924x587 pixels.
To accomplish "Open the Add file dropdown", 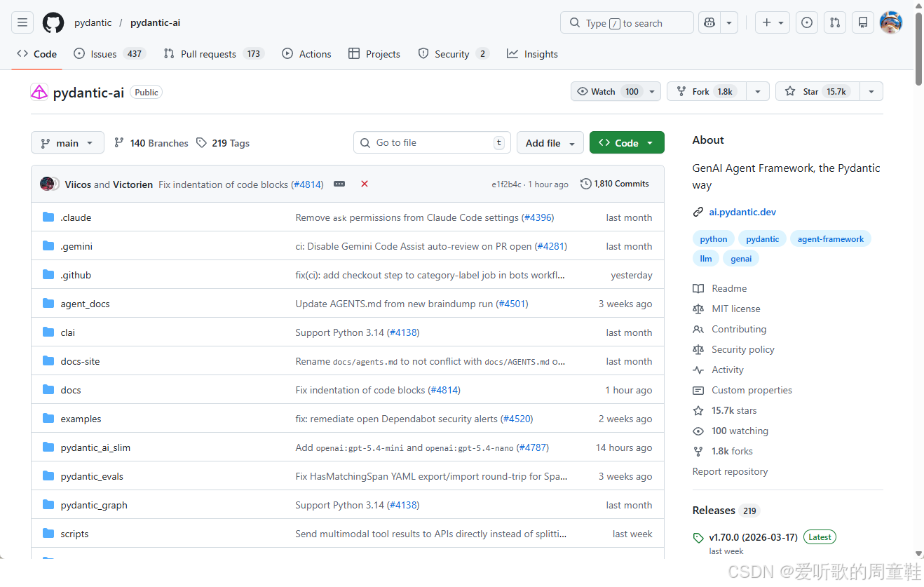I will (550, 142).
